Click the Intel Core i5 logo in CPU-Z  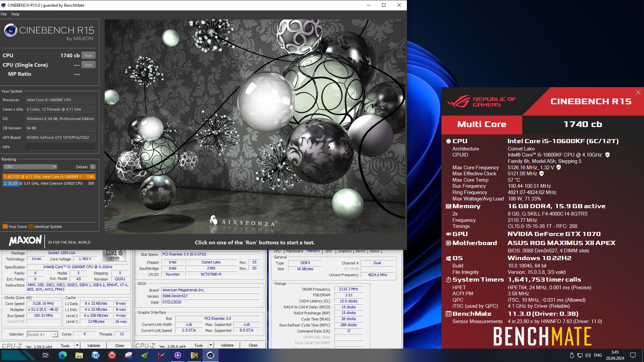[x=114, y=255]
